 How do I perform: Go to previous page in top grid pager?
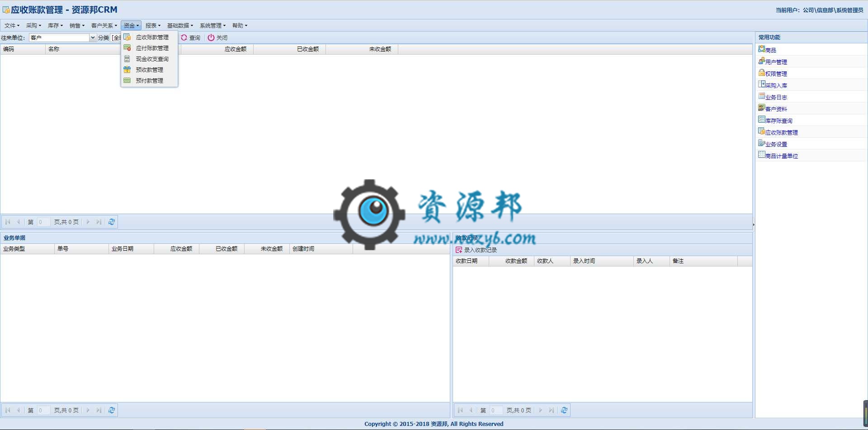[x=19, y=222]
